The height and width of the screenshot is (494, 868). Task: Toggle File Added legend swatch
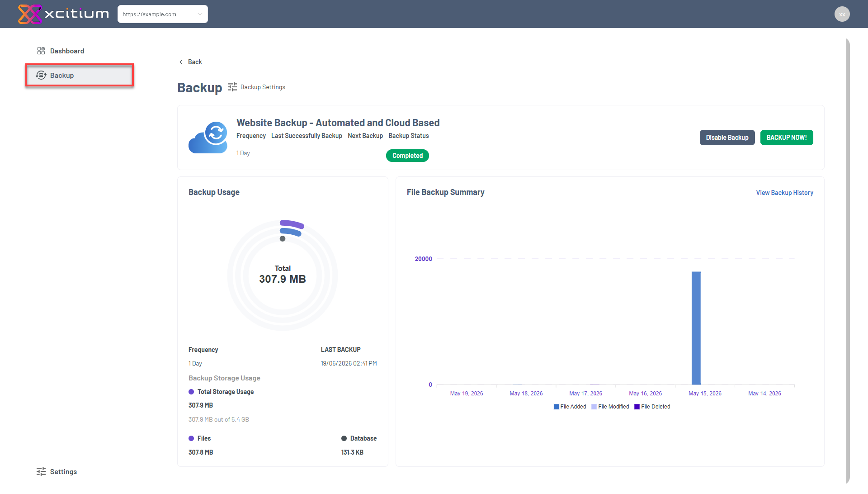point(557,407)
